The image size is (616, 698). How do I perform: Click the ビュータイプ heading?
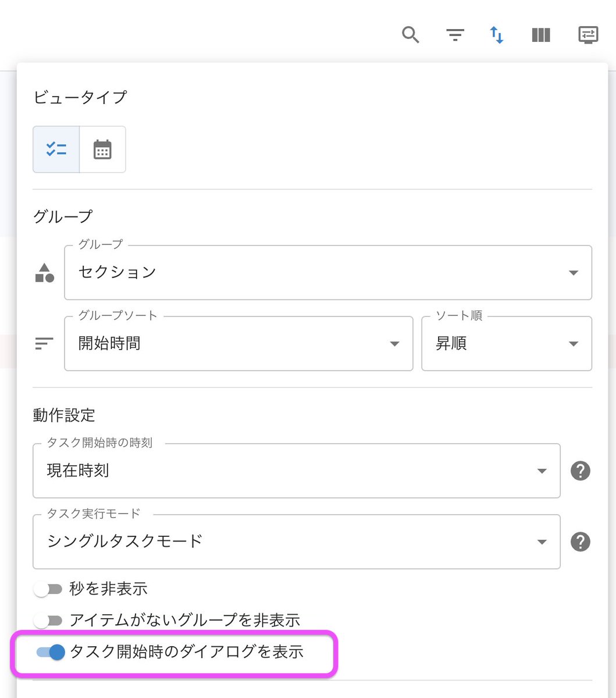[x=80, y=97]
